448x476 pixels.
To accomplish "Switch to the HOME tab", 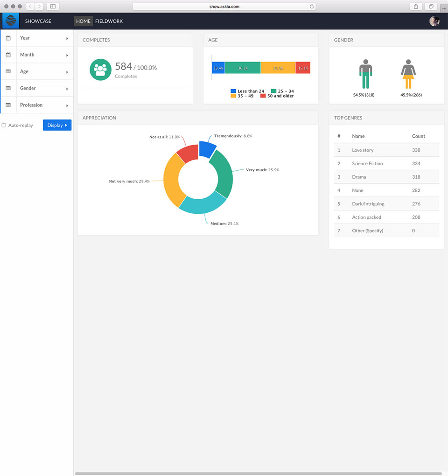I will [83, 21].
